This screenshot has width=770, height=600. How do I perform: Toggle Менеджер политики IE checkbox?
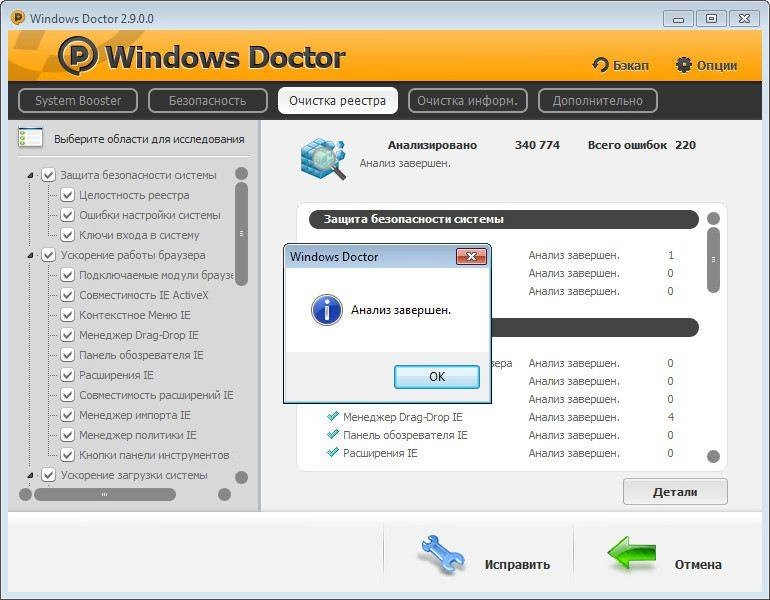tap(67, 435)
